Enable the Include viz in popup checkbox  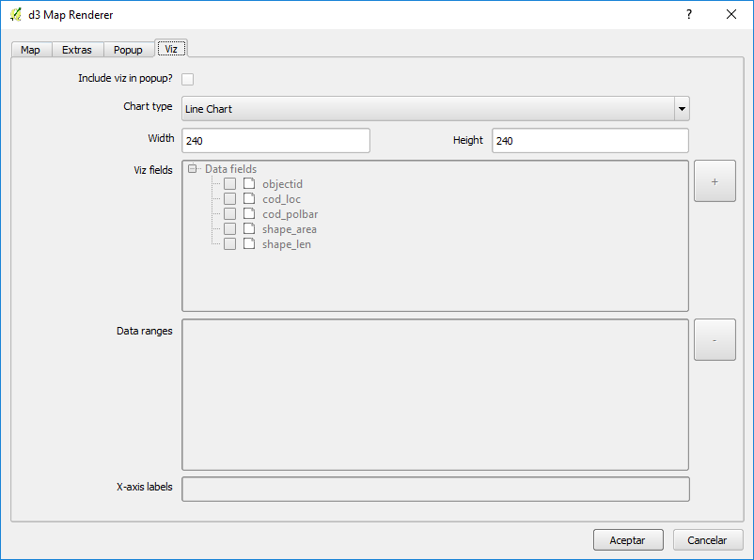188,79
